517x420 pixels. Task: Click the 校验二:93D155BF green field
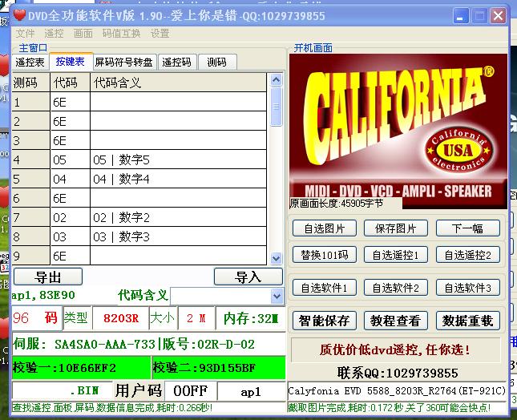219,367
